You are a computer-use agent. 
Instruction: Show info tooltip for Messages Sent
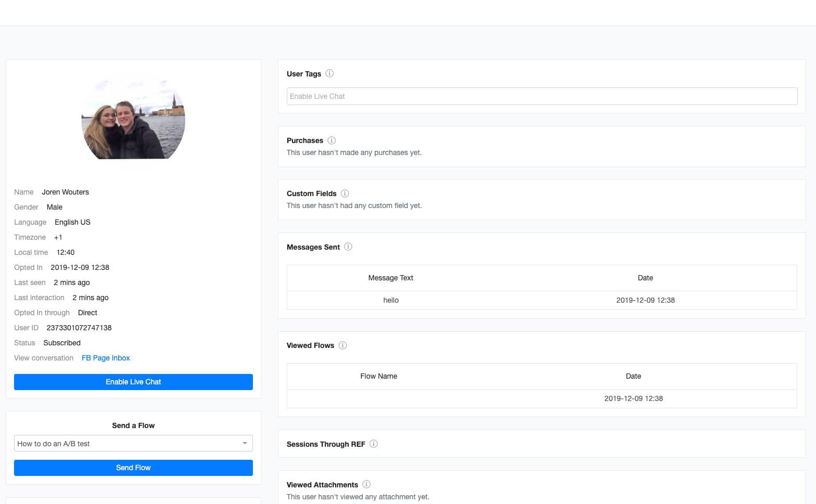point(348,247)
